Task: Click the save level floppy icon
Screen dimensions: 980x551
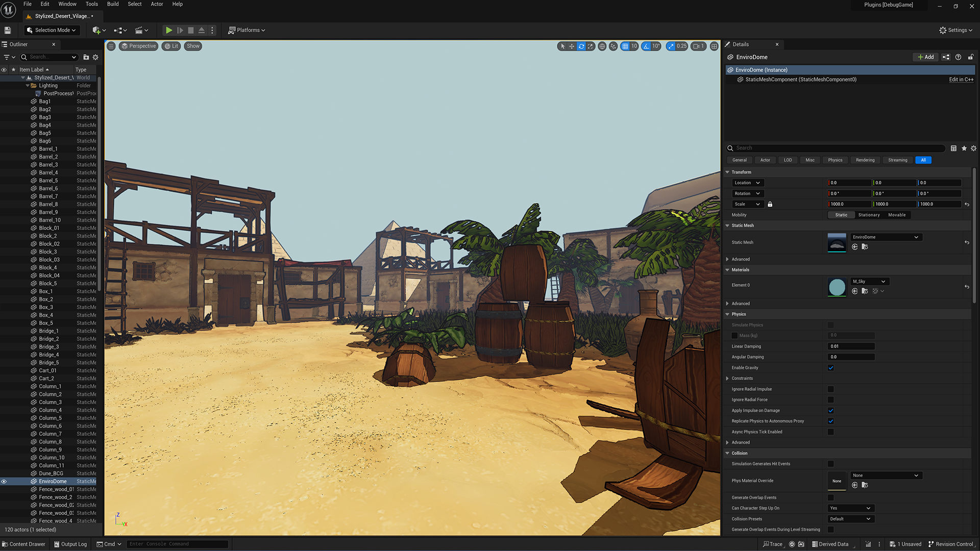Action: click(8, 30)
